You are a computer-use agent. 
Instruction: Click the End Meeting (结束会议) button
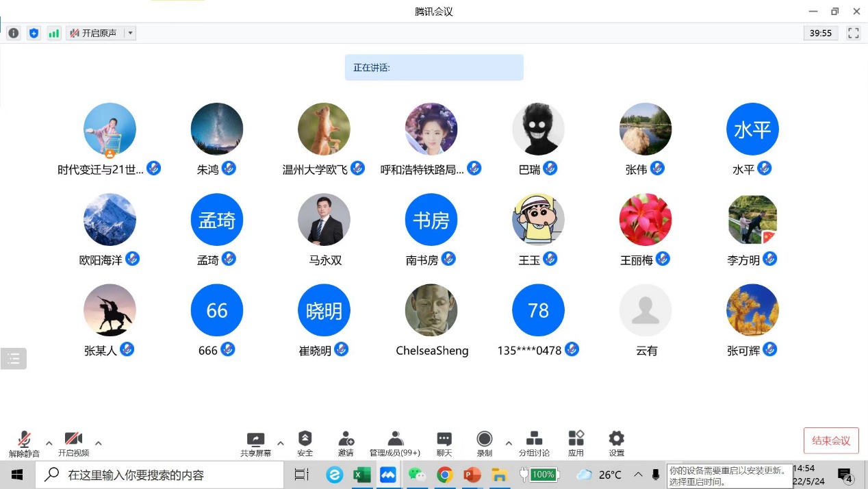[831, 440]
